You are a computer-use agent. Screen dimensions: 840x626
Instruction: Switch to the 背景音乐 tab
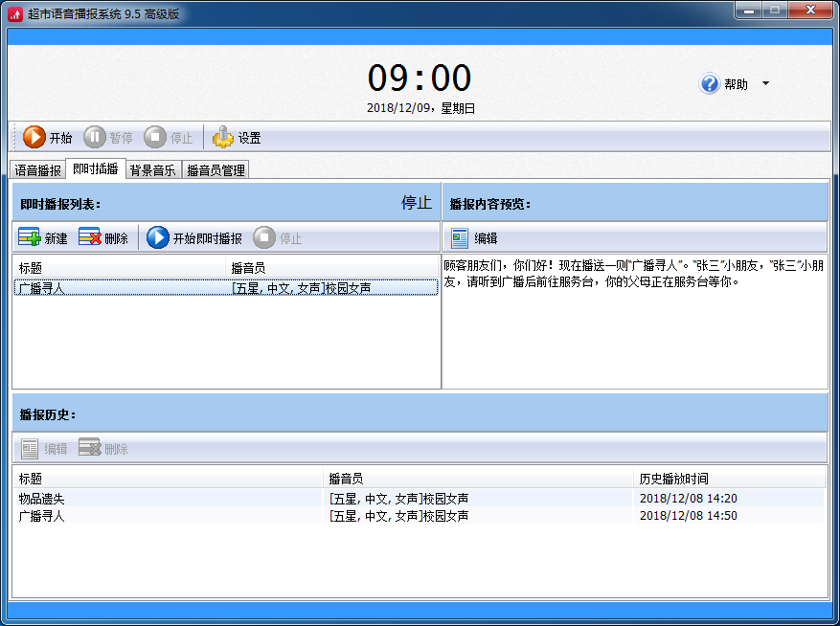point(153,170)
